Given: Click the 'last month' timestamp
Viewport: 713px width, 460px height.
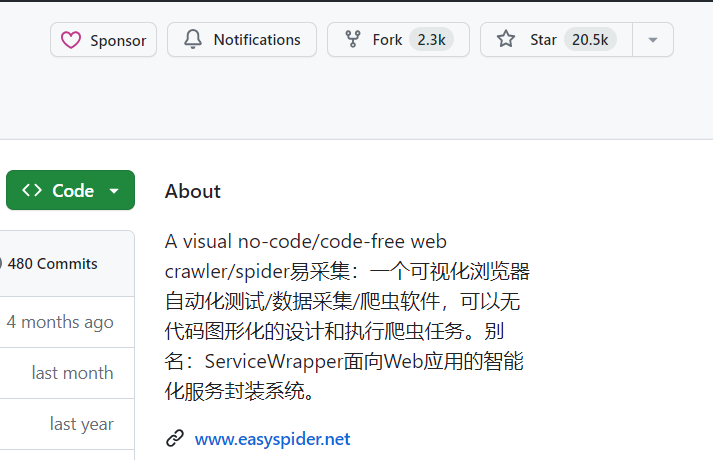Looking at the screenshot, I should tap(72, 373).
